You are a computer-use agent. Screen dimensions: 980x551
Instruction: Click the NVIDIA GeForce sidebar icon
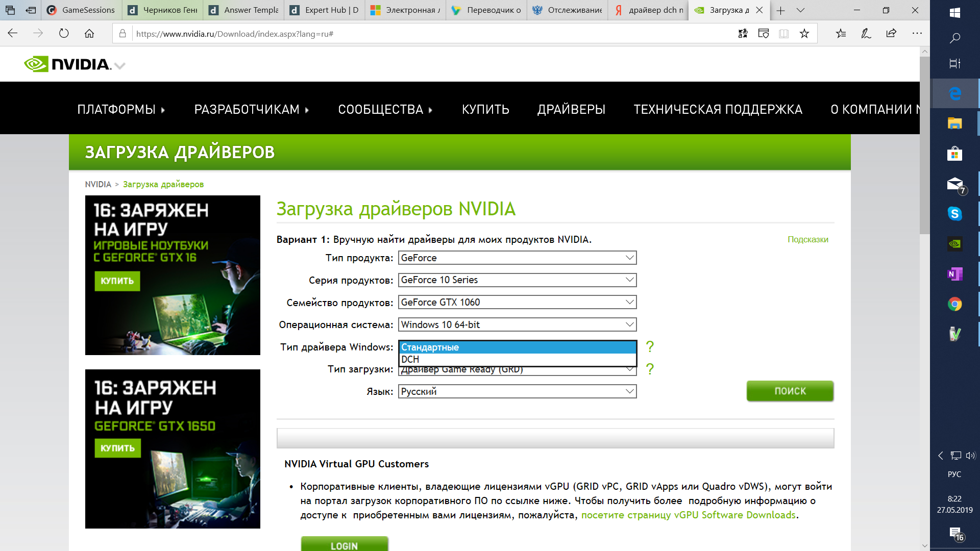[955, 243]
